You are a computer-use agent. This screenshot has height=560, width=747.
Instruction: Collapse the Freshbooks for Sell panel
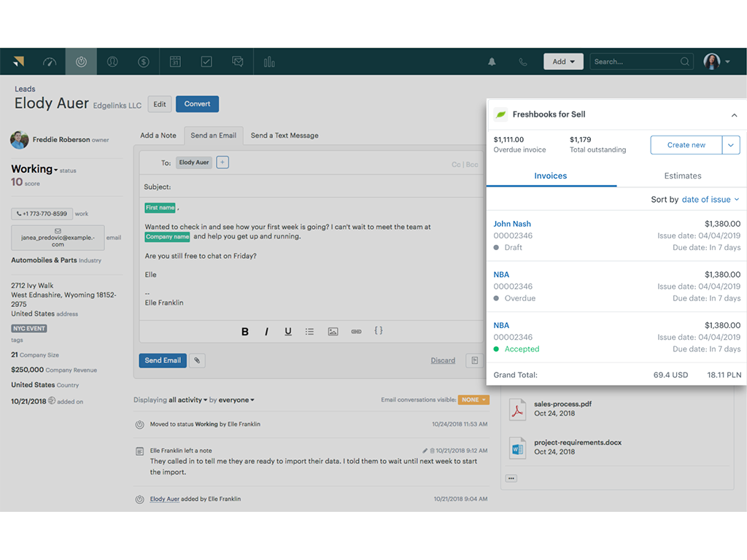pyautogui.click(x=734, y=114)
